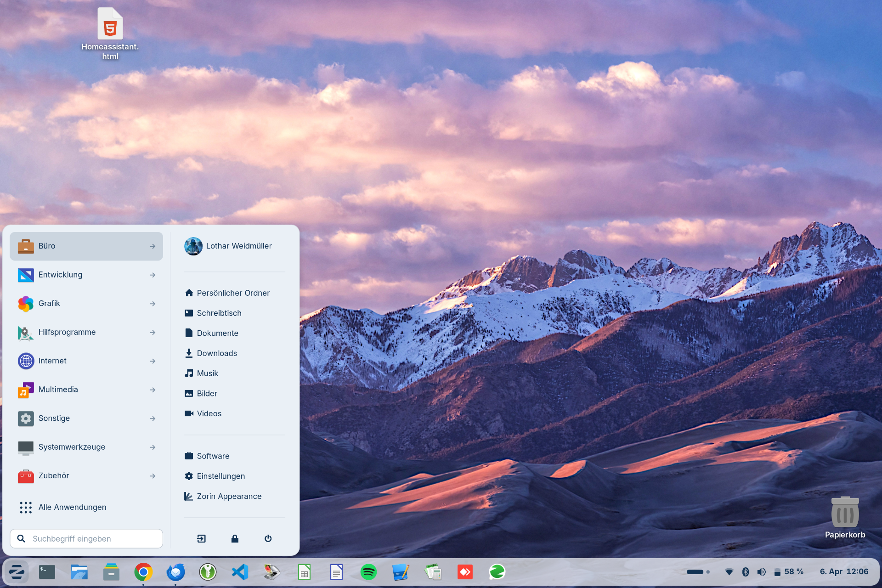
Task: Click Alle Anwendungen button
Action: pos(72,507)
